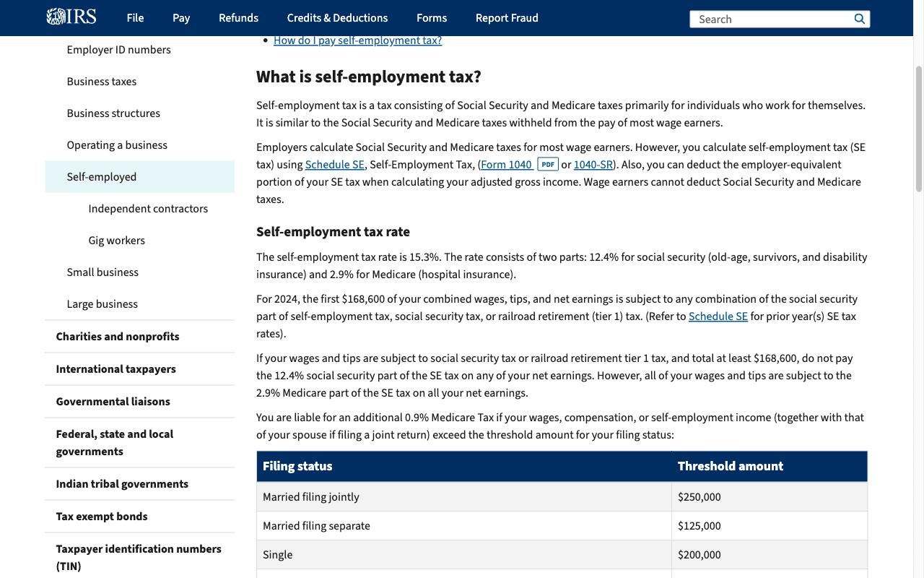Click the 'Single' table cell
This screenshot has width=924, height=578.
(464, 555)
